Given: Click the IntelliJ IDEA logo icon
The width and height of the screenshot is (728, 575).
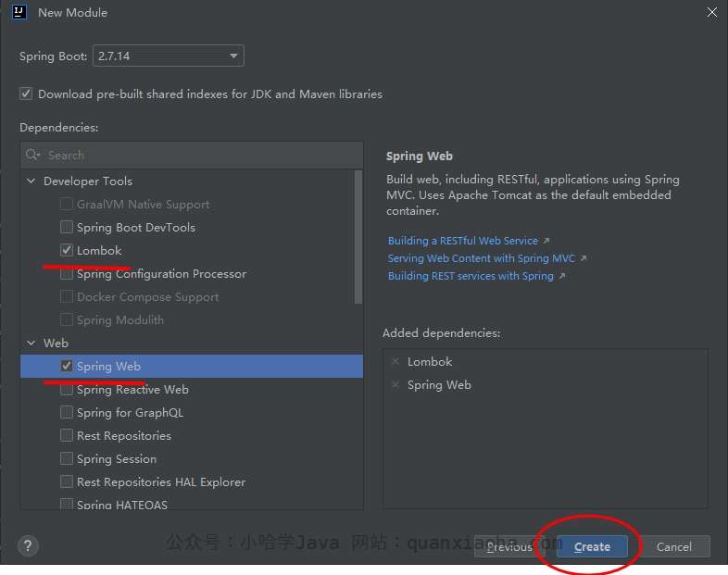Looking at the screenshot, I should point(19,12).
